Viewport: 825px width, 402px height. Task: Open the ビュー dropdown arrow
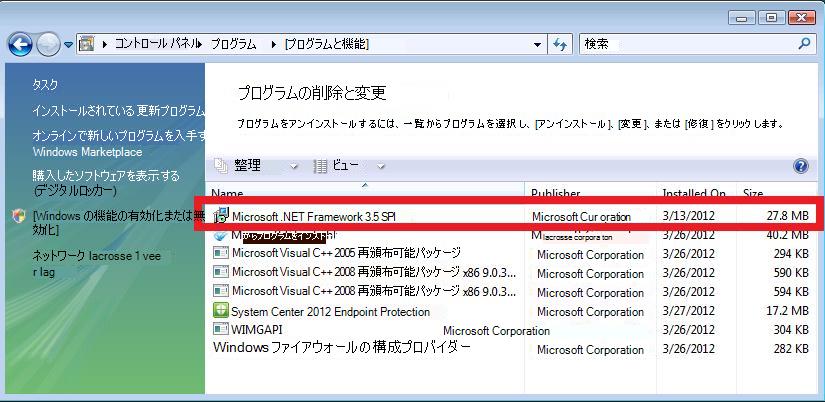pyautogui.click(x=380, y=166)
